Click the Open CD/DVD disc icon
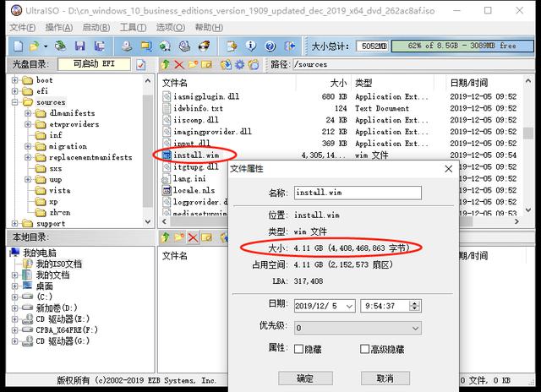 (x=61, y=46)
